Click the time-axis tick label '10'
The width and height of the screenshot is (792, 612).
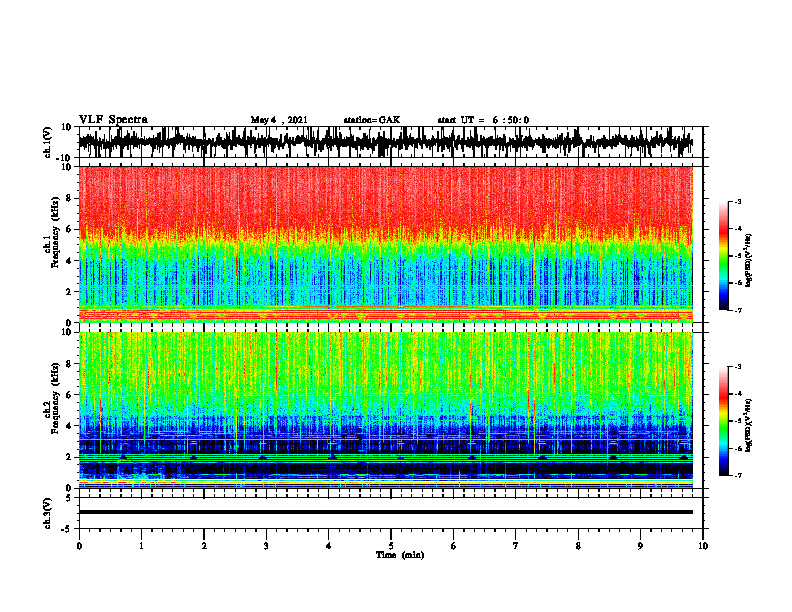(x=703, y=546)
